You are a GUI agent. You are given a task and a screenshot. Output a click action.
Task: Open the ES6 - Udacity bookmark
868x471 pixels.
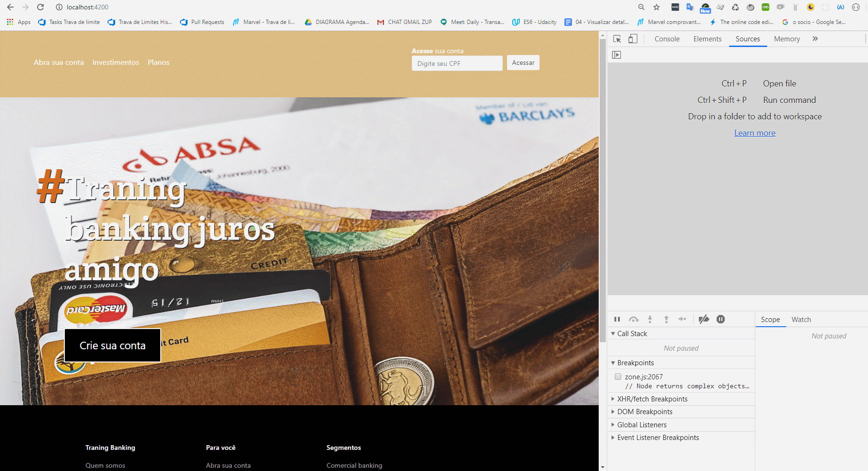tap(534, 22)
